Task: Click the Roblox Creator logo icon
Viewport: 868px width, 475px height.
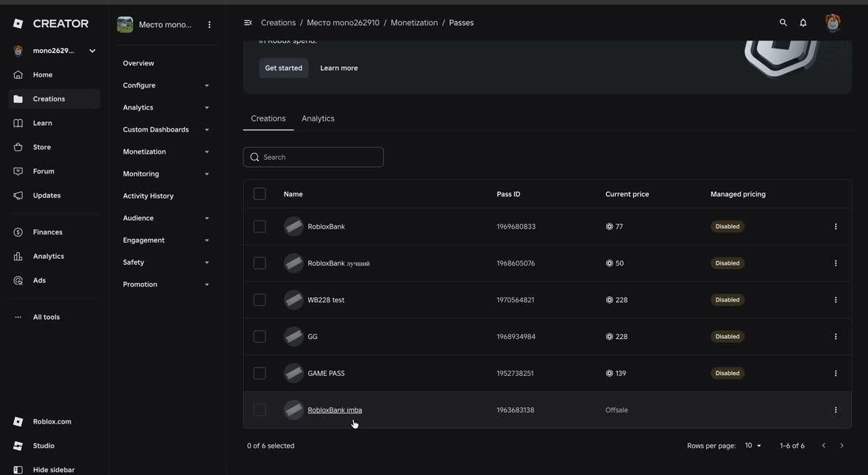Action: (18, 24)
